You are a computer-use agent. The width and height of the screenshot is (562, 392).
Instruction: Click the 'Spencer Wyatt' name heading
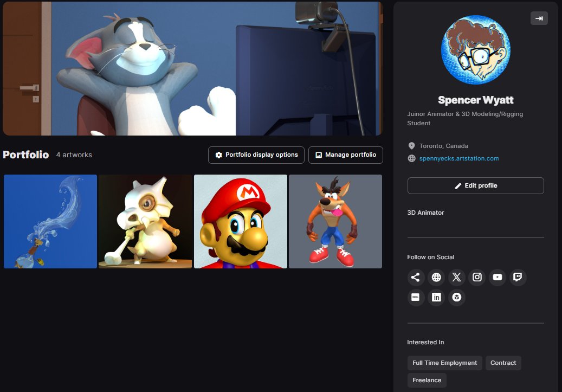click(x=476, y=100)
